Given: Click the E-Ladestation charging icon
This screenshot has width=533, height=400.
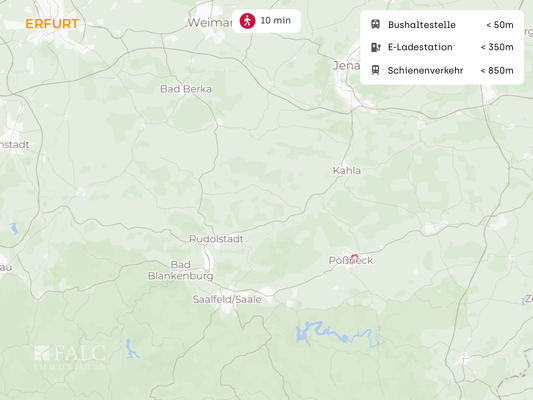Looking at the screenshot, I should coord(375,47).
